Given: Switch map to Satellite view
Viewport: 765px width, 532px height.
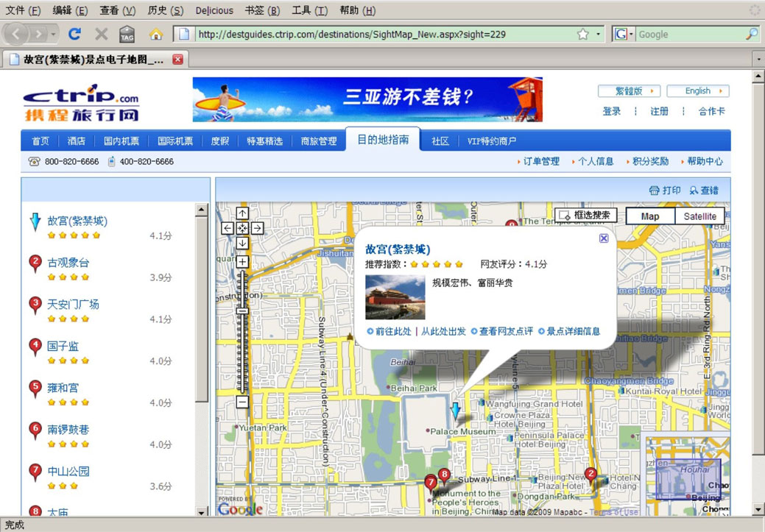Looking at the screenshot, I should (x=699, y=216).
